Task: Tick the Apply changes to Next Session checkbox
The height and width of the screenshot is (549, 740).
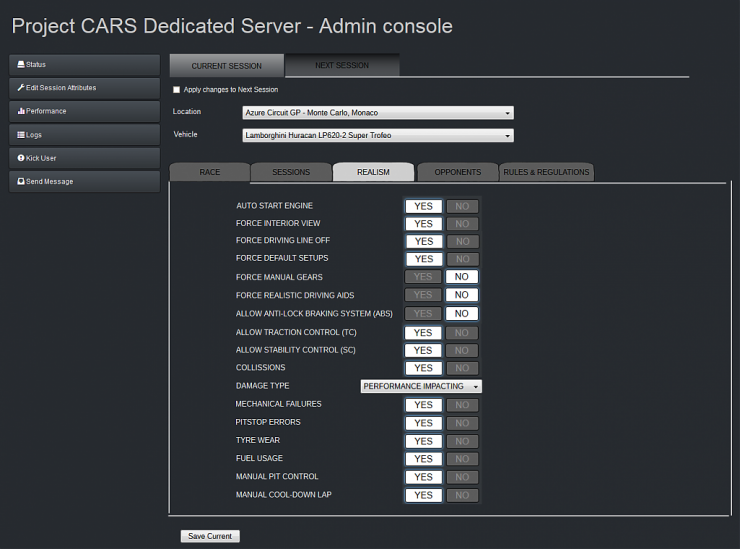Action: pyautogui.click(x=177, y=90)
